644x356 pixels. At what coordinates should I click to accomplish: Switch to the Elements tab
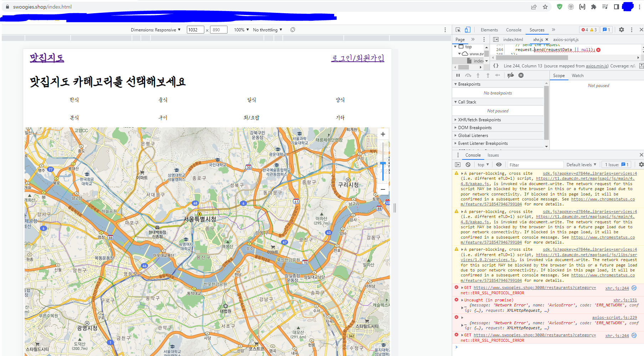click(x=489, y=30)
